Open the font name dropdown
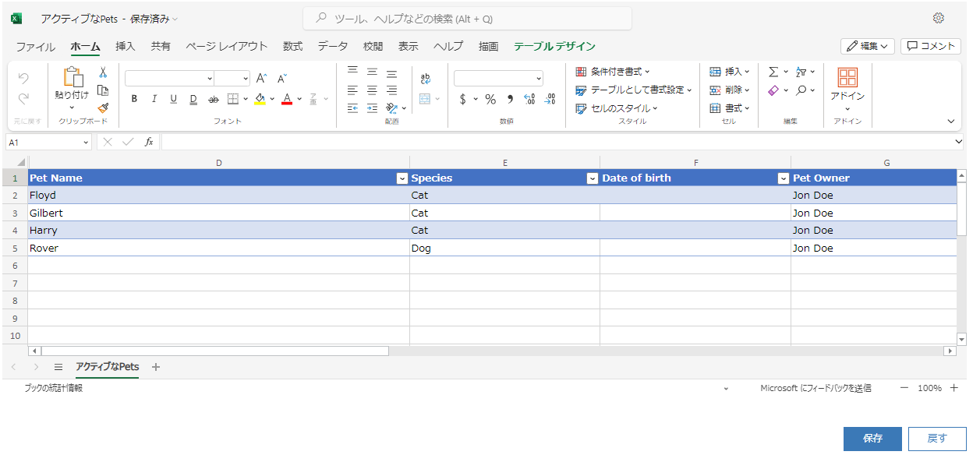 click(x=210, y=79)
